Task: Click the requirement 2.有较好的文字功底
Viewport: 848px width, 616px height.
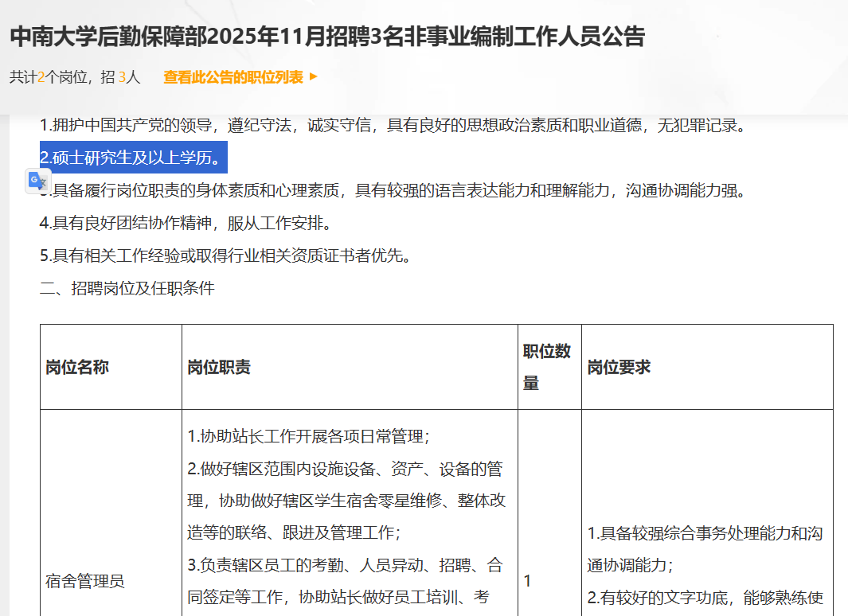Action: click(x=705, y=598)
